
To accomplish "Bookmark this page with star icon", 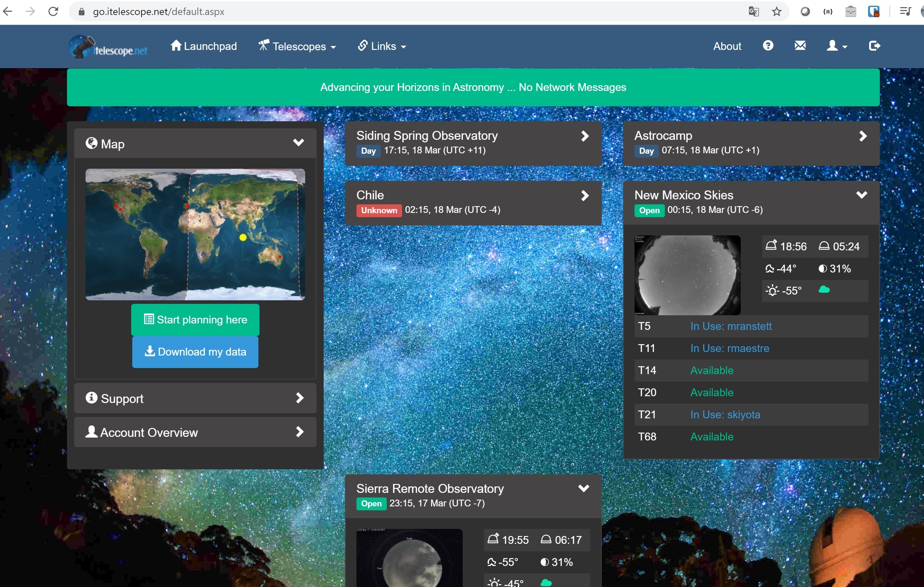I will [777, 11].
